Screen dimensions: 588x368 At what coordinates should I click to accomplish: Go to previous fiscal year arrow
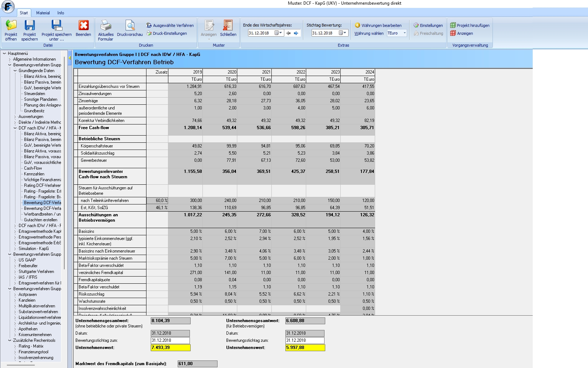tap(288, 33)
